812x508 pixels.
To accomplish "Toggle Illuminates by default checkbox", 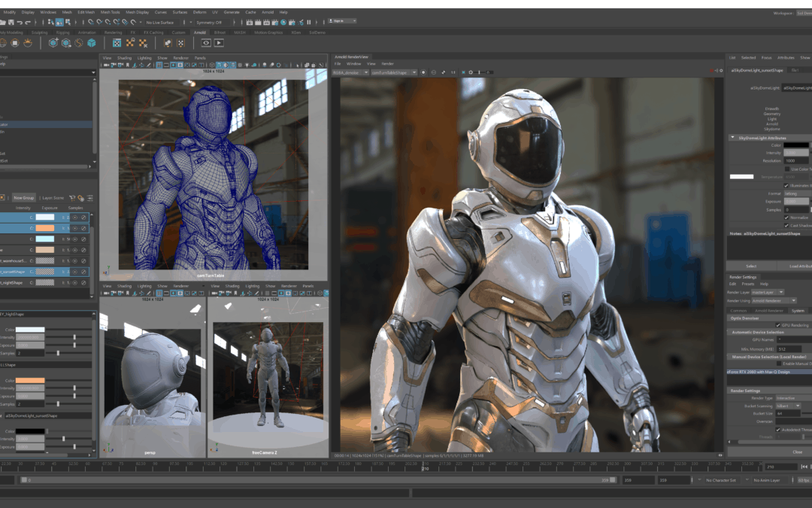I will pyautogui.click(x=786, y=186).
